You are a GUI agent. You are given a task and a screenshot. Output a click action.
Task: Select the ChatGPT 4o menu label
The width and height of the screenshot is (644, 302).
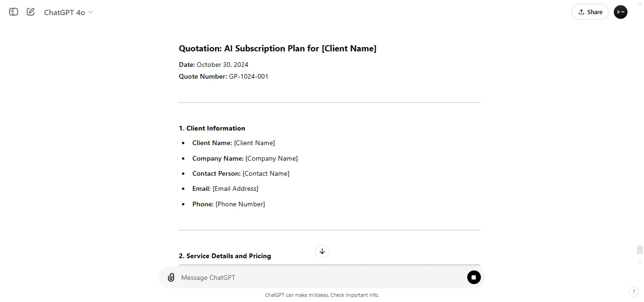click(64, 12)
